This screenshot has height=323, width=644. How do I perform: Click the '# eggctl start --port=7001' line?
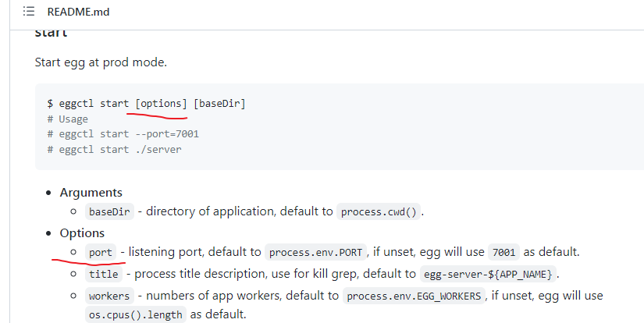click(x=123, y=134)
